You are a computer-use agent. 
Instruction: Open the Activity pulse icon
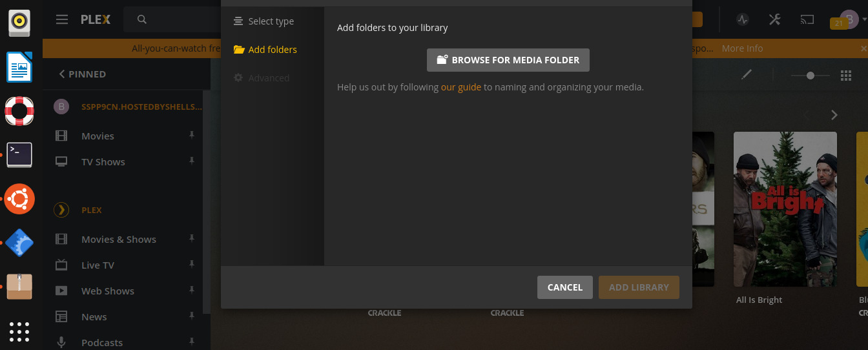[742, 19]
